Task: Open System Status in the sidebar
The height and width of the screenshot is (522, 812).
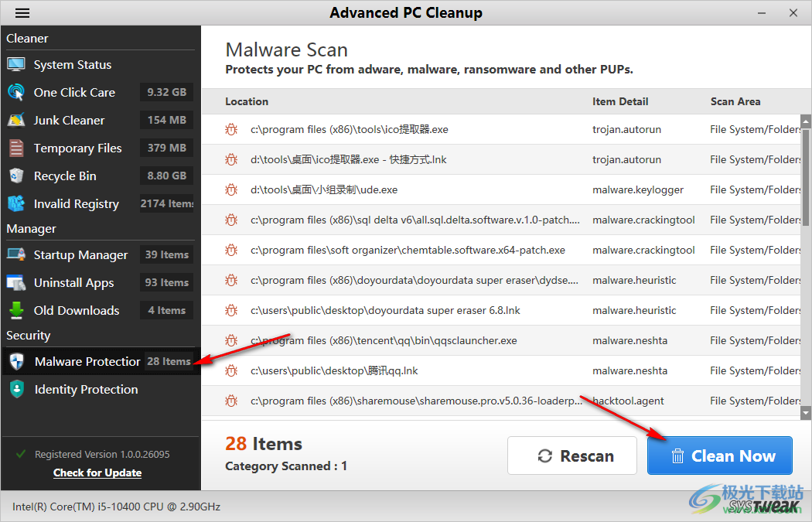Action: point(73,65)
